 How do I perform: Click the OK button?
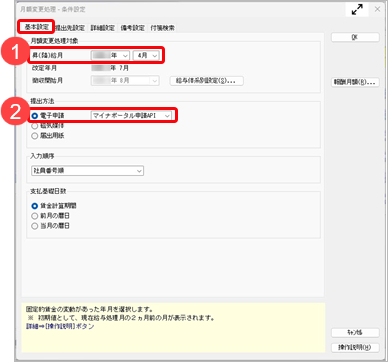355,37
